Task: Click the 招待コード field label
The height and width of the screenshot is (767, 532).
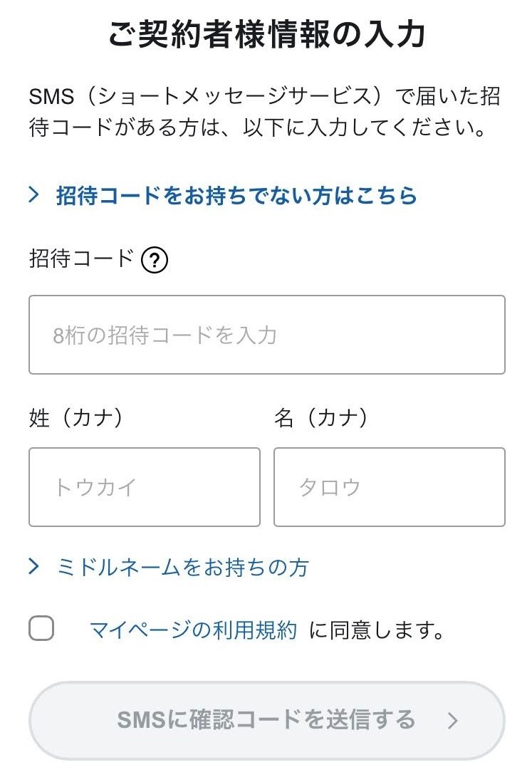Action: (x=81, y=259)
